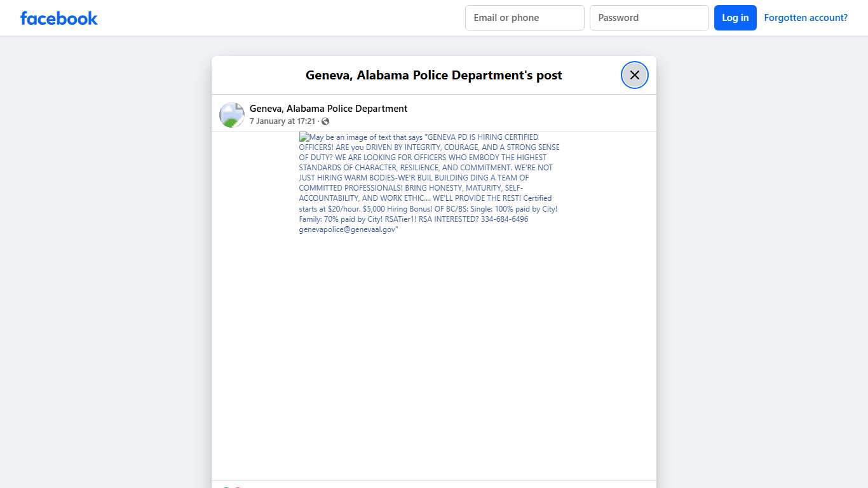868x488 pixels.
Task: Dismiss the post dialog with the X
Action: tap(634, 74)
